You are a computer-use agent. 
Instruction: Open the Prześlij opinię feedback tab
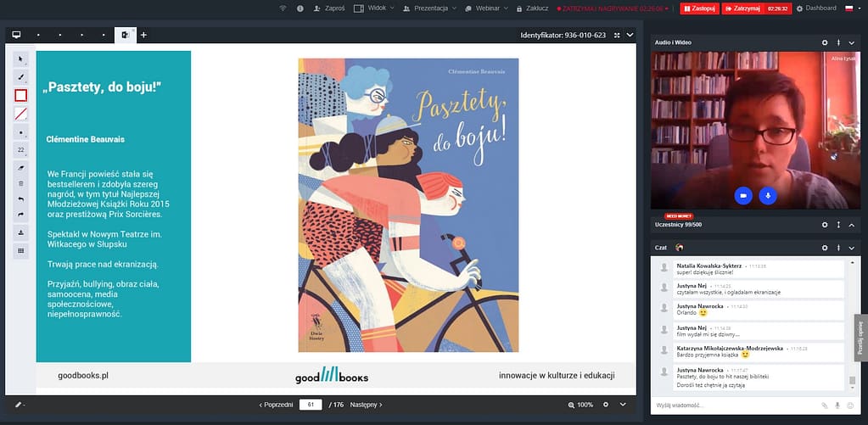coord(861,338)
